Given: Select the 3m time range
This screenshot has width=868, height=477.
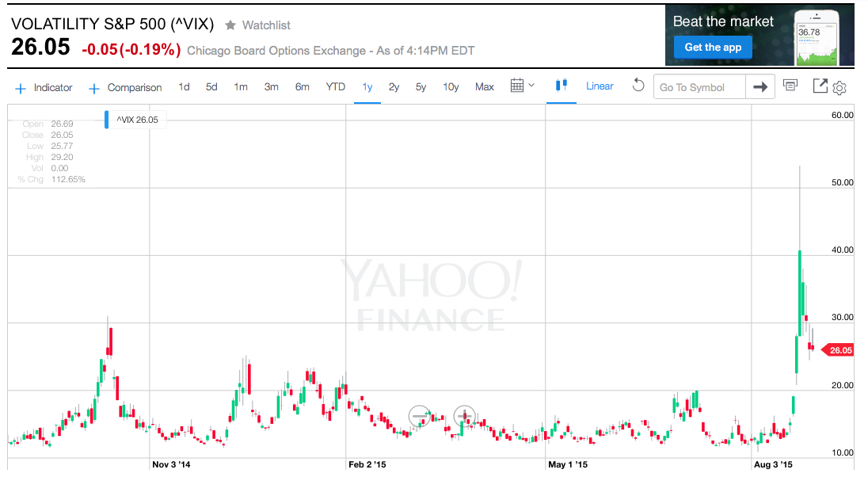Looking at the screenshot, I should [271, 87].
